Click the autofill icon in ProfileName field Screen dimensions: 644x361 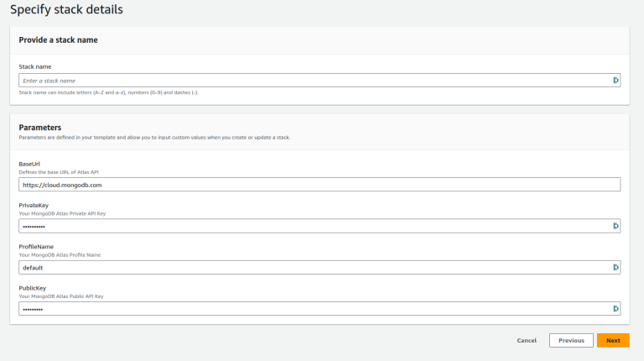pos(615,267)
